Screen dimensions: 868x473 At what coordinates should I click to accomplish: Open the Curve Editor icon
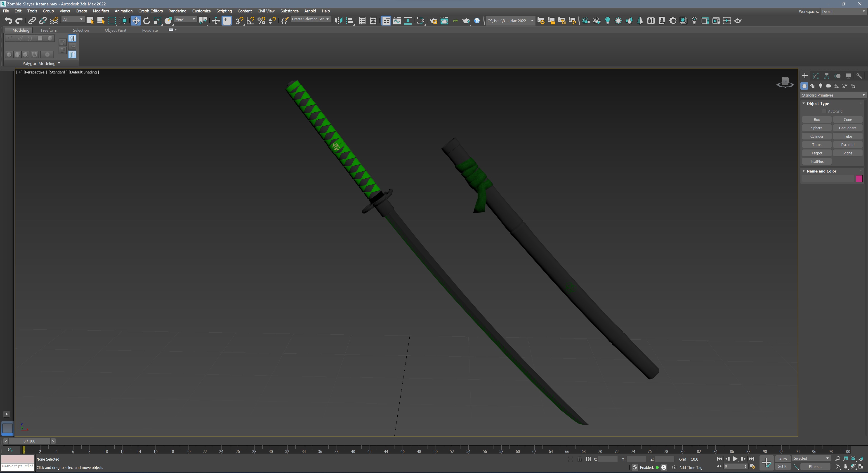397,21
